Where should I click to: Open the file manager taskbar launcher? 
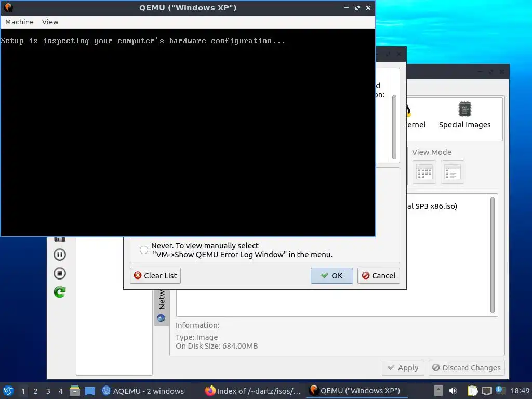(75, 391)
